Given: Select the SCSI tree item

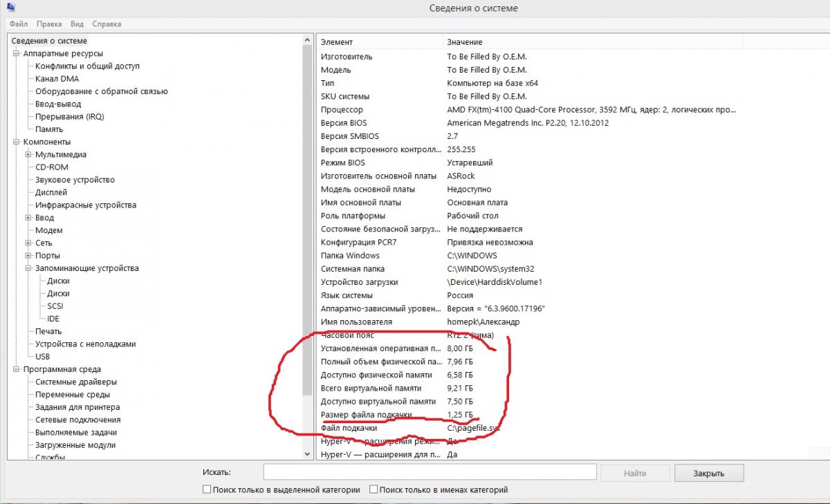Looking at the screenshot, I should [56, 306].
